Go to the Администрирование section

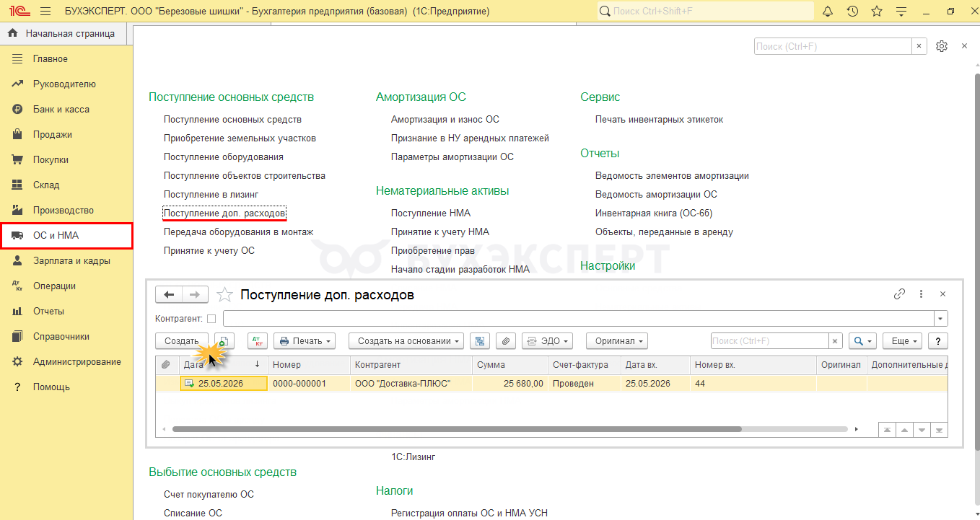pos(66,362)
